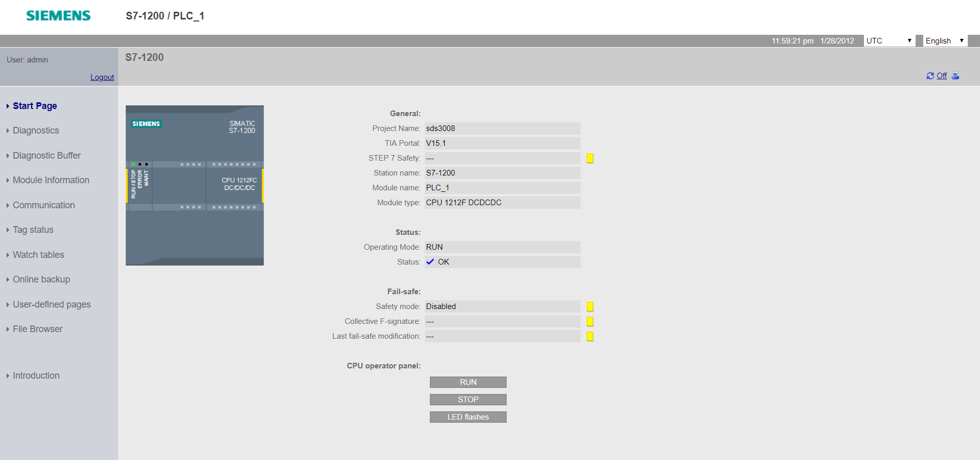Go to the Diagnostics page
Image resolution: width=980 pixels, height=460 pixels.
point(36,130)
